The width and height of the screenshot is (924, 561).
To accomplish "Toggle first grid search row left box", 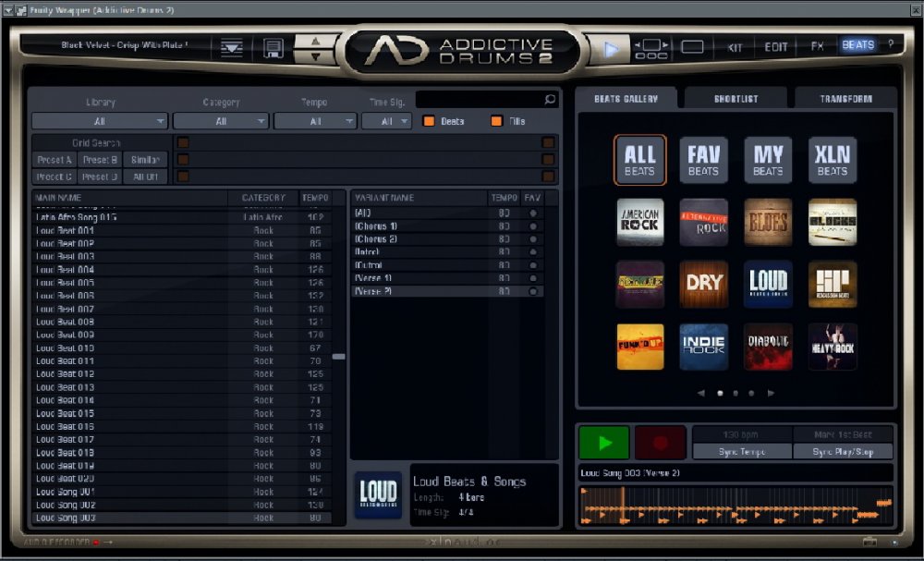I will (x=183, y=142).
